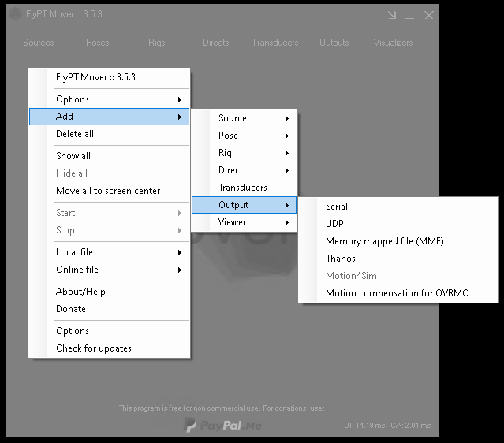Add Motion compensation for OVRMC output
This screenshot has width=504, height=443.
398,293
